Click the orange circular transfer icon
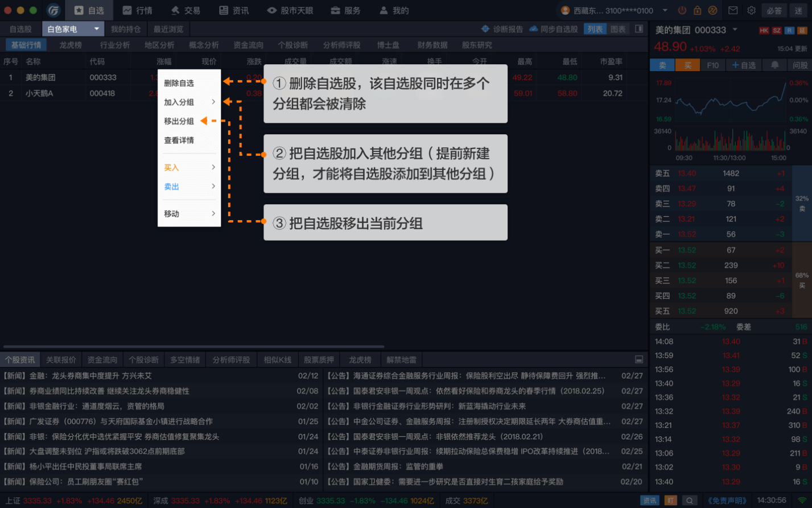The width and height of the screenshot is (812, 508). click(712, 10)
